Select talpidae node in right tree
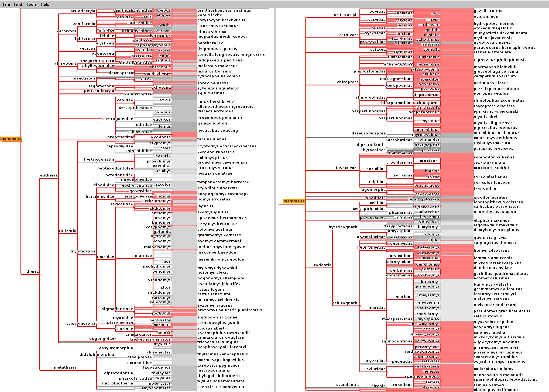Image resolution: width=549 pixels, height=392 pixels. [x=377, y=182]
